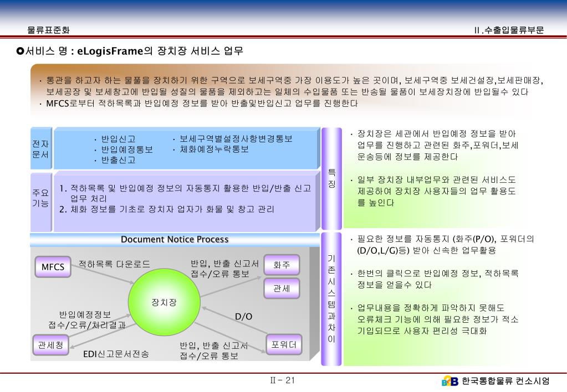The image size is (567, 392).
Task: Click the II.수출입물류부문 header text
Action: pyautogui.click(x=509, y=30)
